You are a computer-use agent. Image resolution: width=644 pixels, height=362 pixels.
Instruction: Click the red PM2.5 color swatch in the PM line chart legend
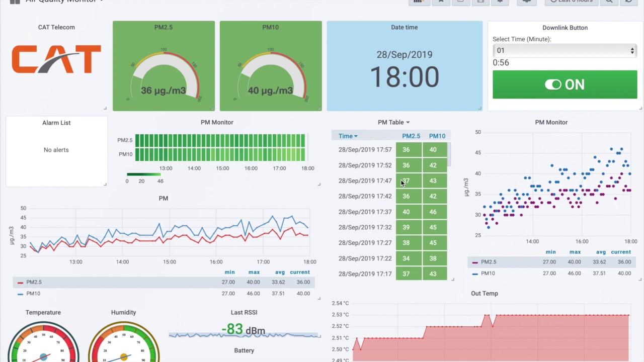20,283
